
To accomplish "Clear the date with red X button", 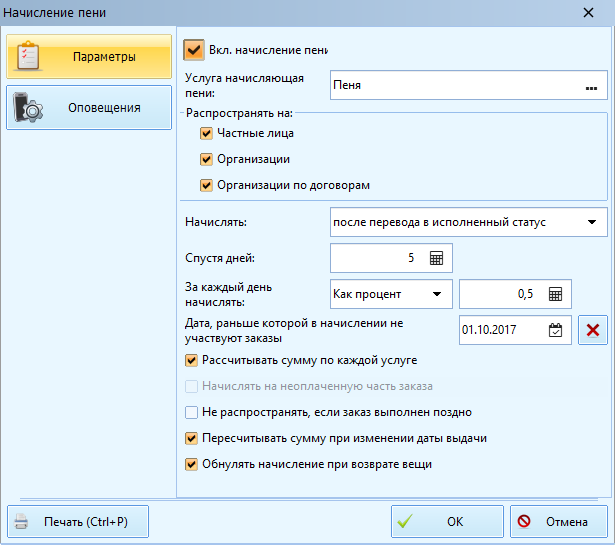I will coord(593,329).
